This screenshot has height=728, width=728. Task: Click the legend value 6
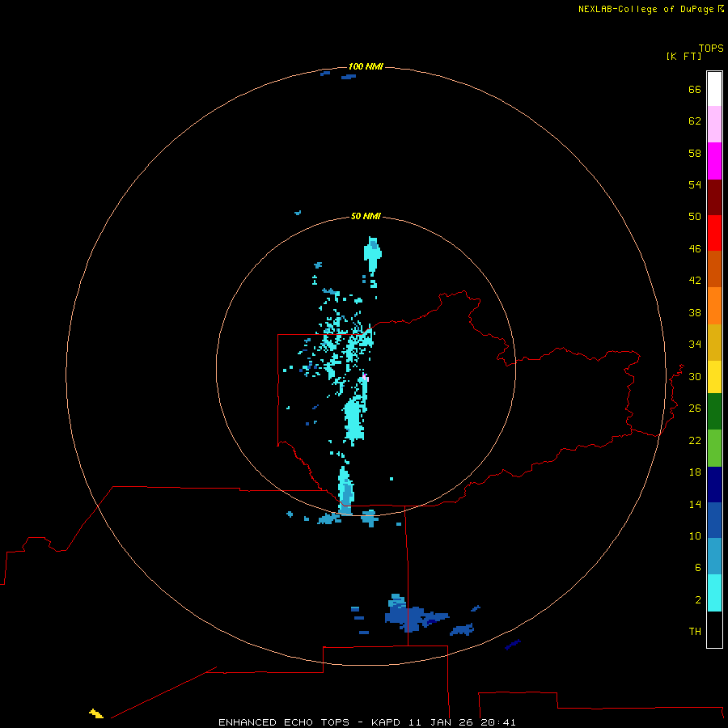click(697, 568)
